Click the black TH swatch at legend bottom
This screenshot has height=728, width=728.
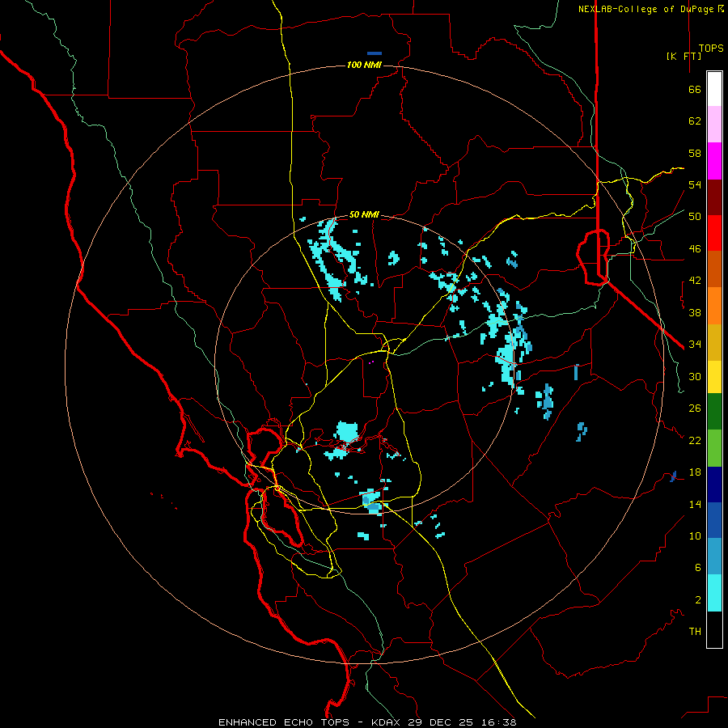(x=714, y=629)
